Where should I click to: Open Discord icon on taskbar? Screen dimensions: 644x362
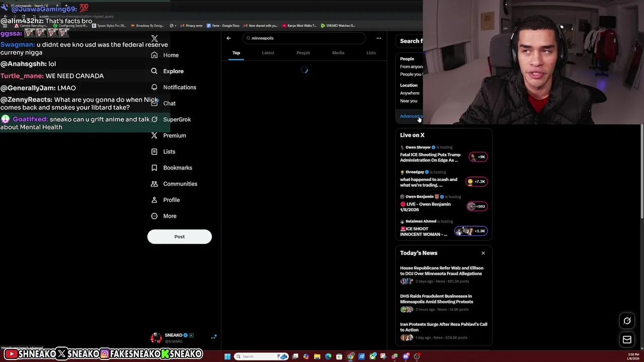[406, 356]
